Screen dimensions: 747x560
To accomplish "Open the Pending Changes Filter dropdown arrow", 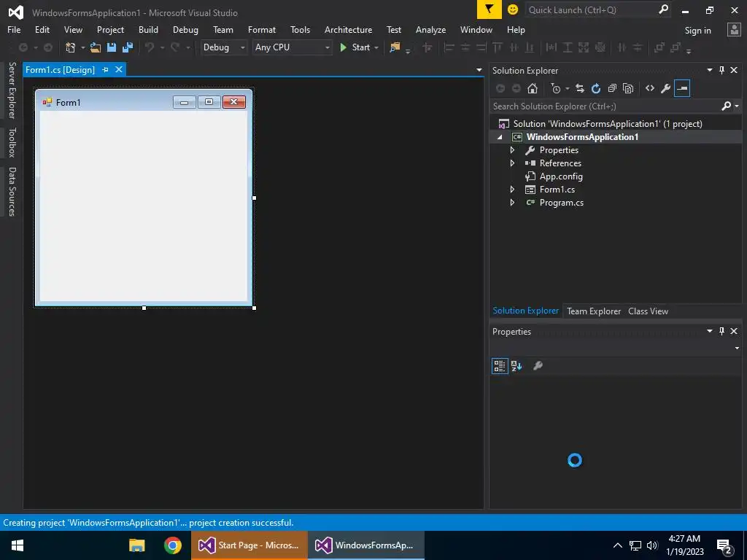I will pos(568,88).
